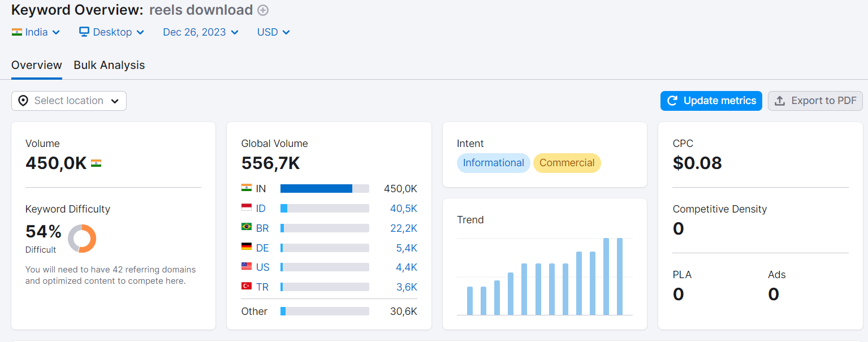This screenshot has width=868, height=342.
Task: Click the Indonesia flag in Global Volume
Action: pos(247,208)
